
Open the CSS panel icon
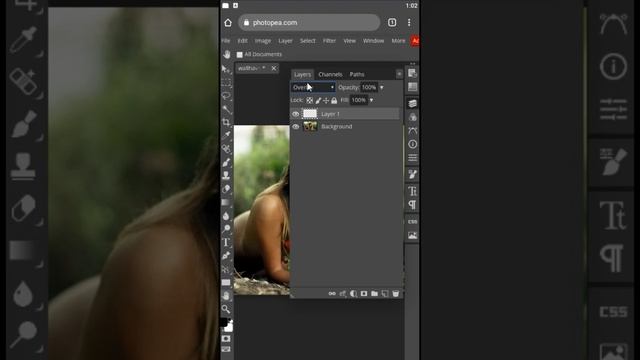click(412, 222)
